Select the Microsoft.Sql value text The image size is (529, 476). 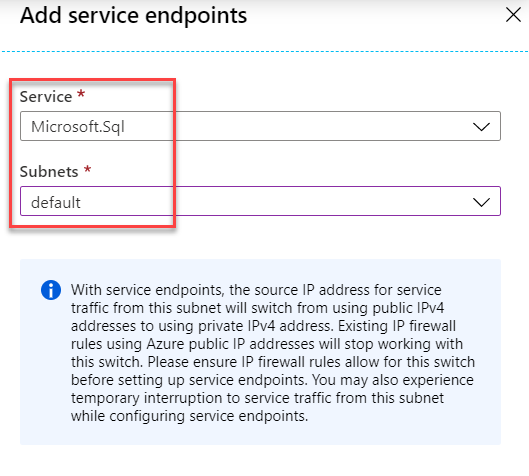(78, 127)
